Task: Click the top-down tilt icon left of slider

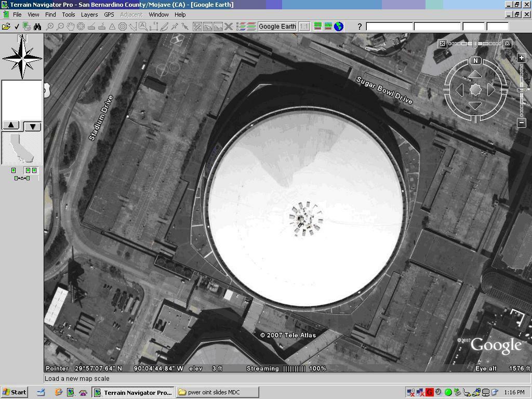Action: click(442, 44)
